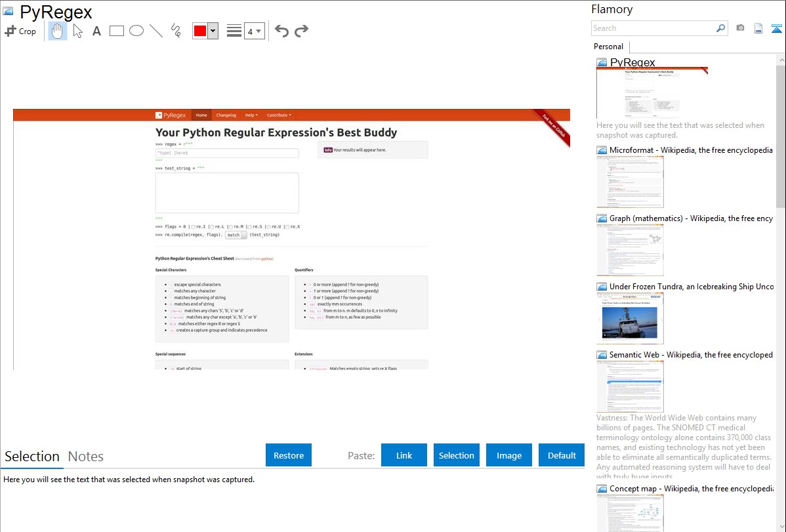Open PyRegex snapshot thumbnail in sidebar

(x=652, y=93)
